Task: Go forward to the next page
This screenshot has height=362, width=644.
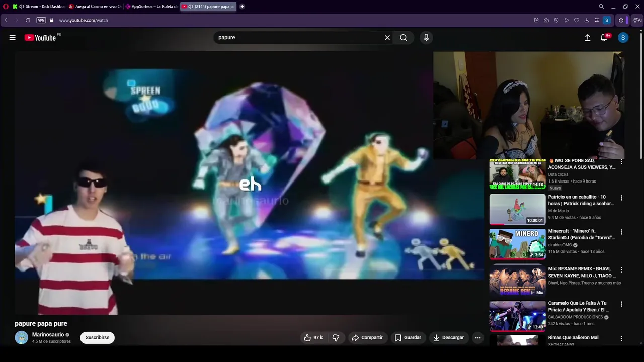Action: (17, 20)
